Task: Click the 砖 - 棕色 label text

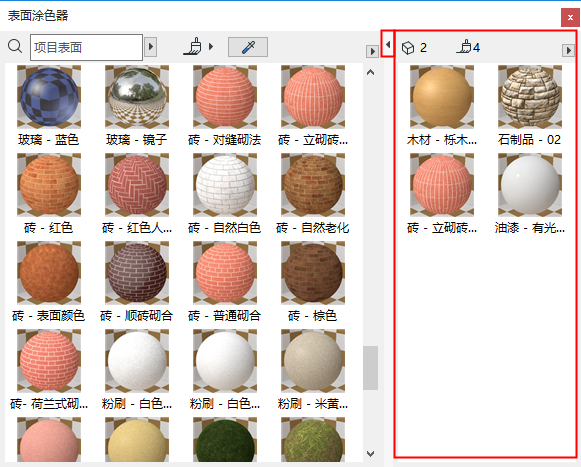Action: coord(312,316)
